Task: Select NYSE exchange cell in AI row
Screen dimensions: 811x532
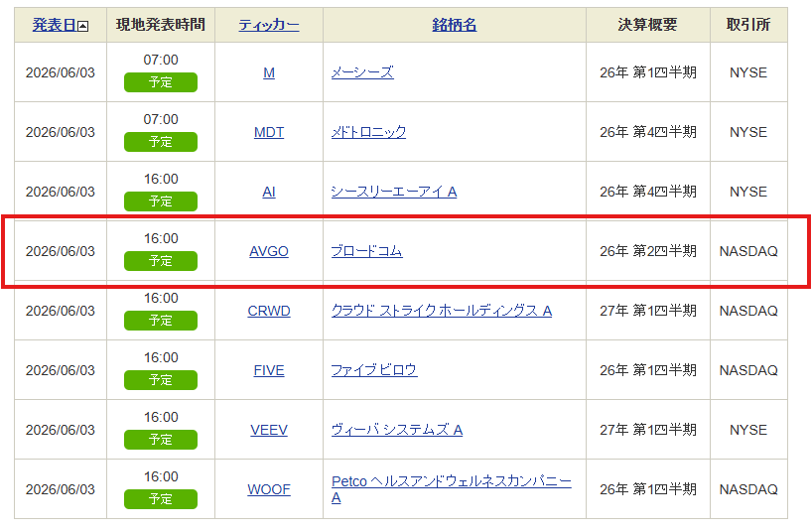Action: [x=748, y=192]
